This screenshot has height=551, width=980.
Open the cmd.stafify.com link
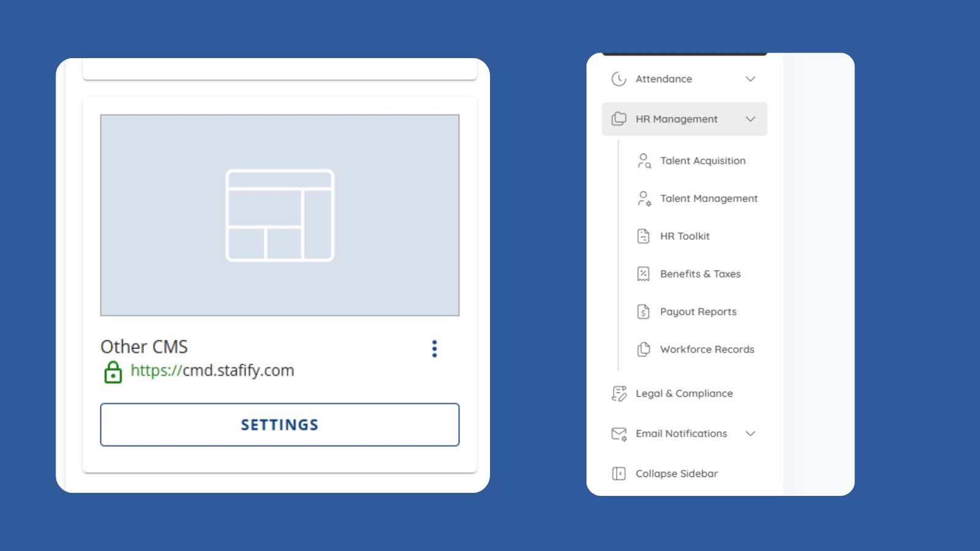click(212, 370)
